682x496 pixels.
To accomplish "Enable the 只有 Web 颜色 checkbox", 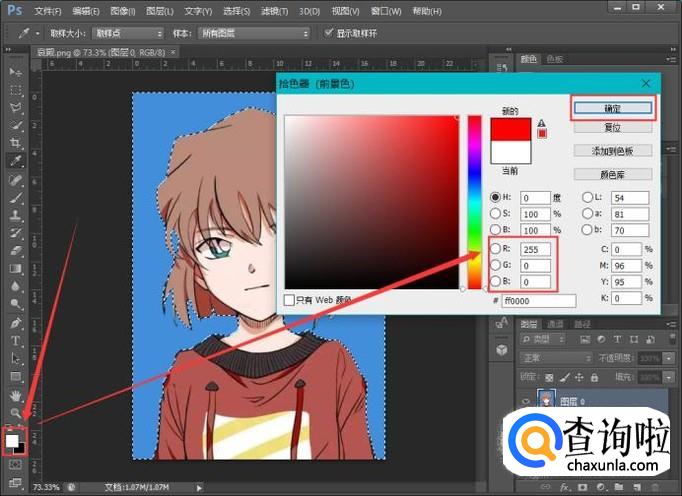I will pyautogui.click(x=290, y=299).
